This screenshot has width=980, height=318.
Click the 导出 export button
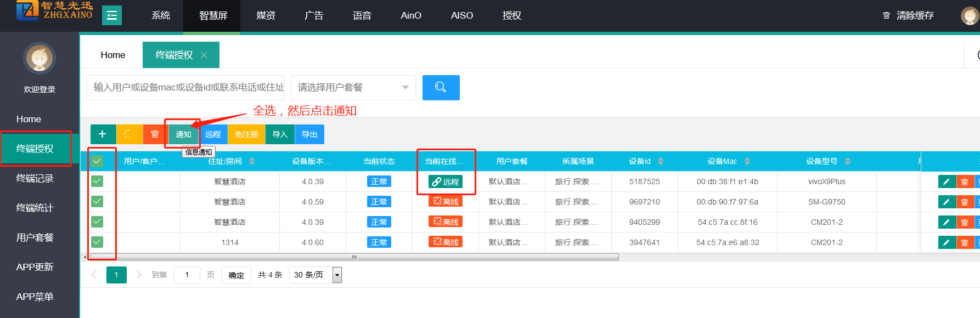click(309, 134)
